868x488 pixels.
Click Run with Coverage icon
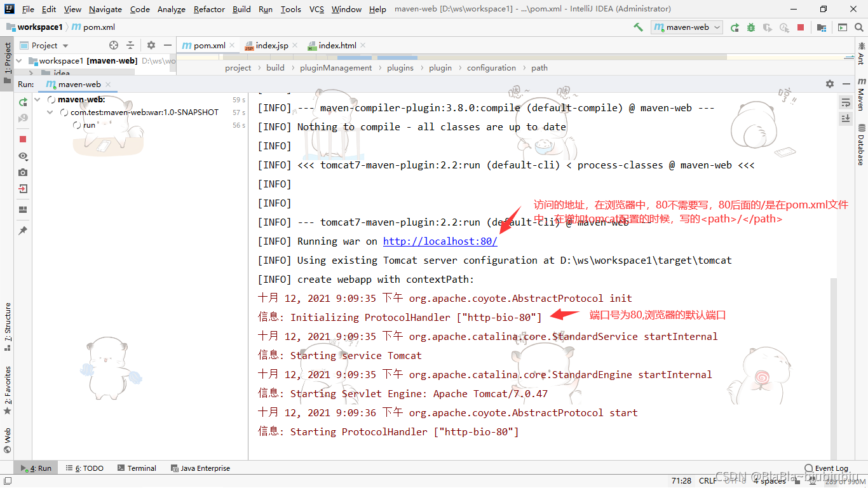click(x=768, y=27)
